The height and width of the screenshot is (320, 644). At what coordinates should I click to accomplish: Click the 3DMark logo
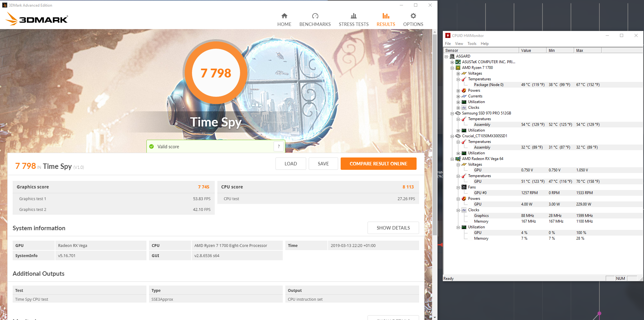[x=37, y=19]
